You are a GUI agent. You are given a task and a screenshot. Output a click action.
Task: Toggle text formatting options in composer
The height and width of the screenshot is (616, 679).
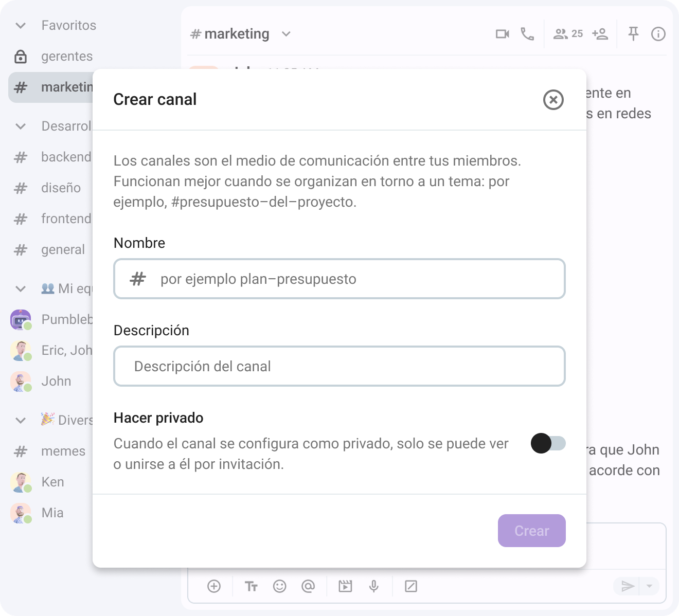(x=251, y=586)
